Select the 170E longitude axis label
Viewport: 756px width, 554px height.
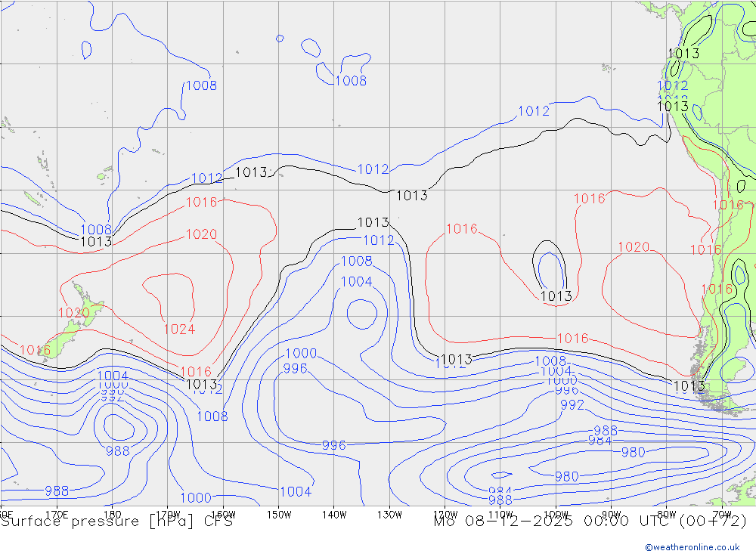57,515
